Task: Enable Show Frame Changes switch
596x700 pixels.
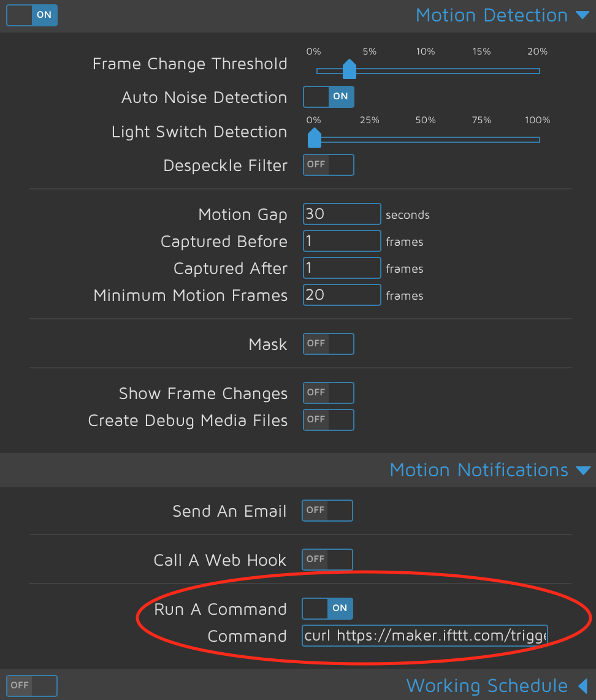Action: click(329, 393)
